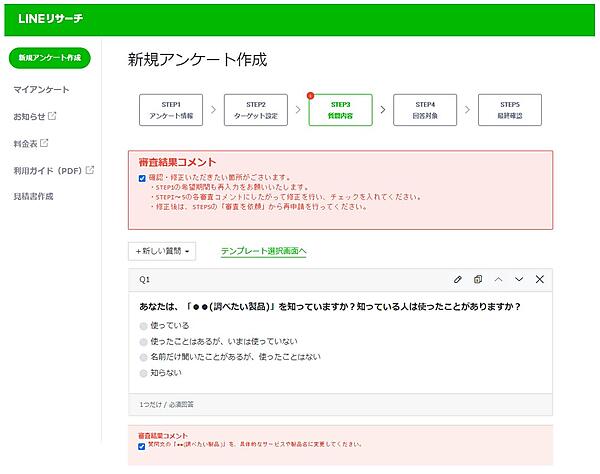Open the テンプレート選択画面へ link

263,251
